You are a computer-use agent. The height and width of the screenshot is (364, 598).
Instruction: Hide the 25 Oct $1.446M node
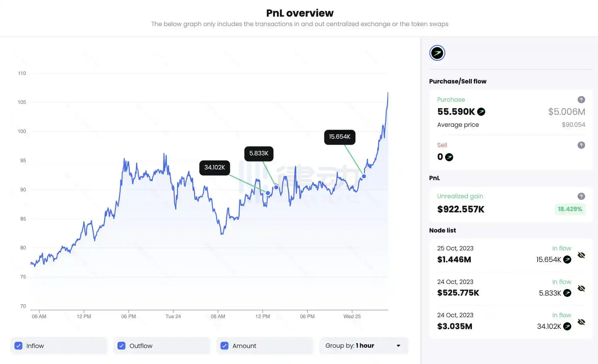click(581, 255)
